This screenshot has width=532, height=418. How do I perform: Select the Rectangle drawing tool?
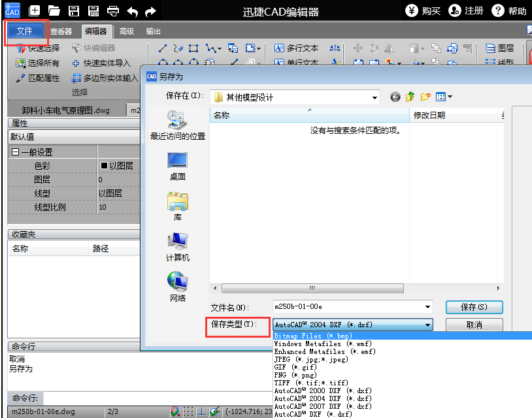pos(193,48)
